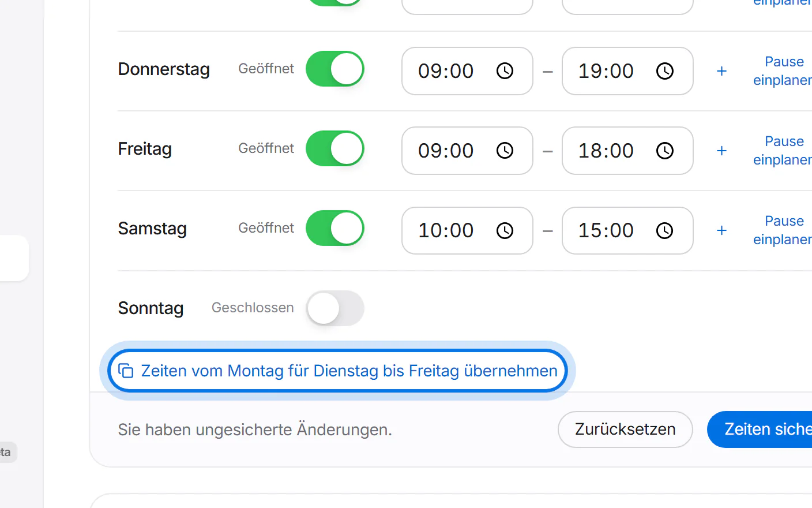
Task: Click Pause einplanen for Freitag
Action: [x=783, y=151]
